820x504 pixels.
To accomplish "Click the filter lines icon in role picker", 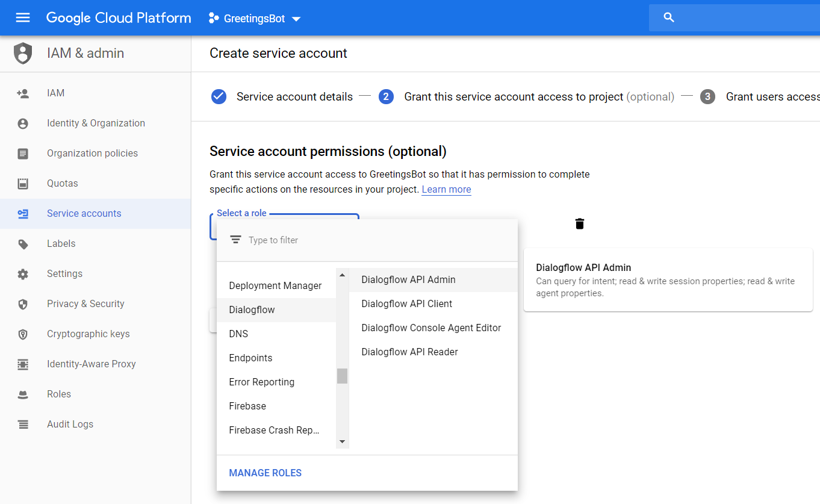I will [x=235, y=240].
